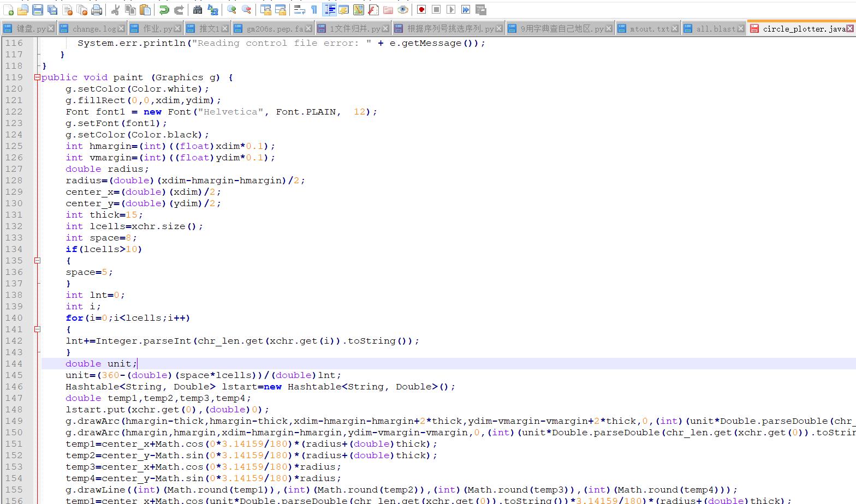This screenshot has height=504, width=856.
Task: Toggle word wrap
Action: click(x=299, y=10)
